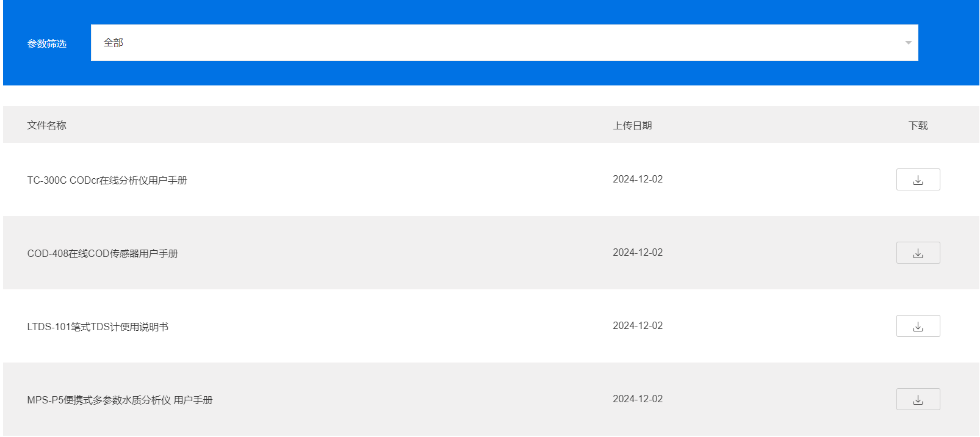Viewport: 980px width, 437px height.
Task: Click the 上传日期 column header
Action: (632, 126)
